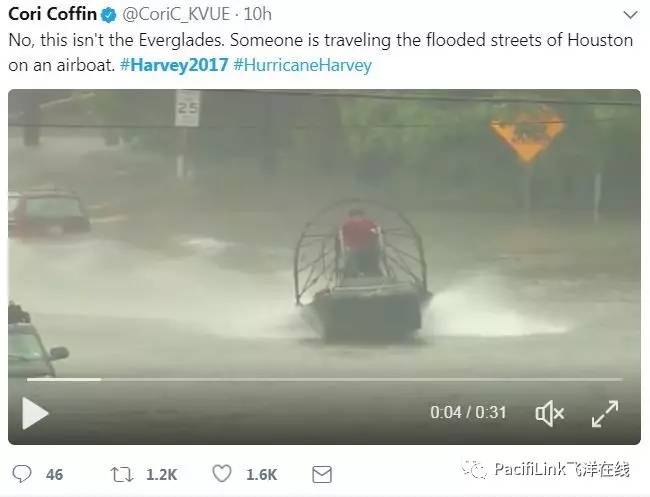Image resolution: width=650 pixels, height=497 pixels.
Task: Open the #Harvey2017 hashtag
Action: [x=174, y=65]
